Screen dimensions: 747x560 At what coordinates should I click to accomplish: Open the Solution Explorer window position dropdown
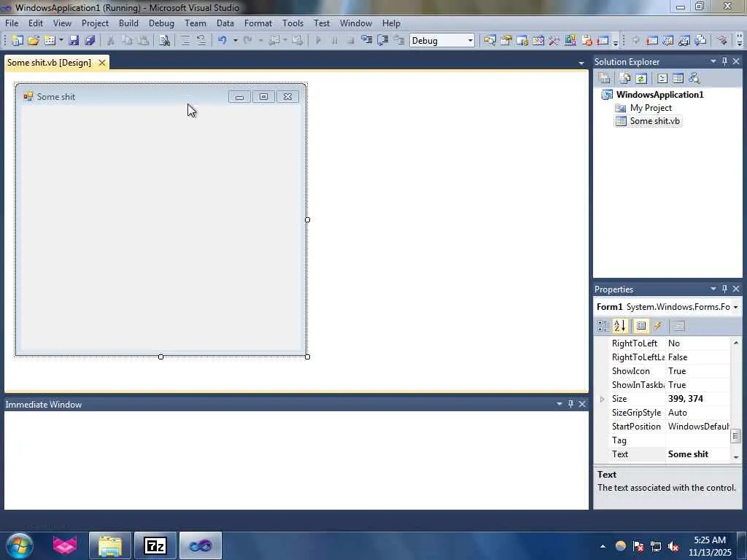coord(713,61)
